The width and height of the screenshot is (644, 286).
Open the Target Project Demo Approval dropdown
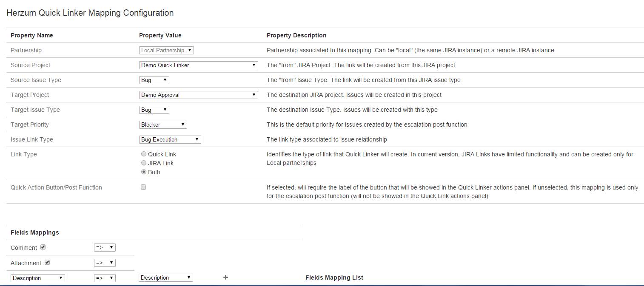coord(198,95)
